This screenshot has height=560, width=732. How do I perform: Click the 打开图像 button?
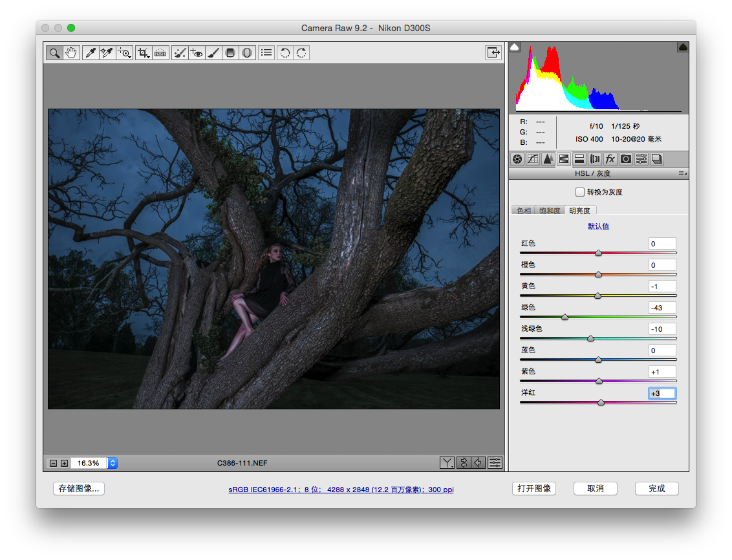pyautogui.click(x=534, y=489)
